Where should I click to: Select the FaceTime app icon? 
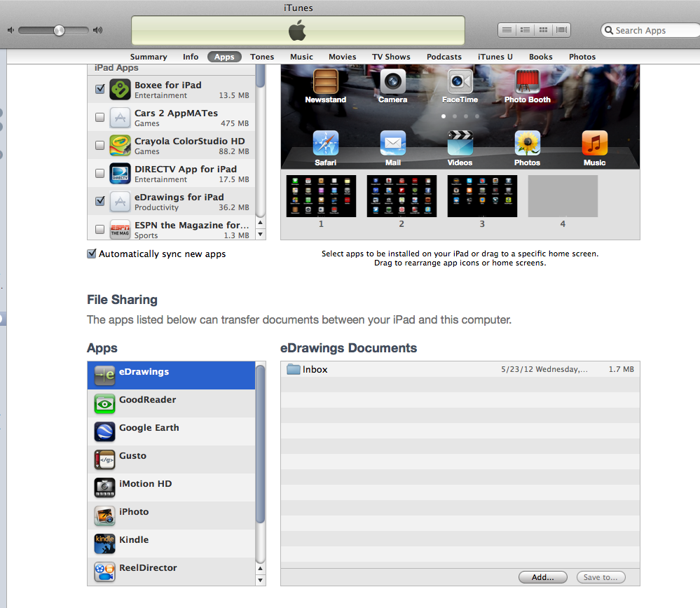coord(460,82)
